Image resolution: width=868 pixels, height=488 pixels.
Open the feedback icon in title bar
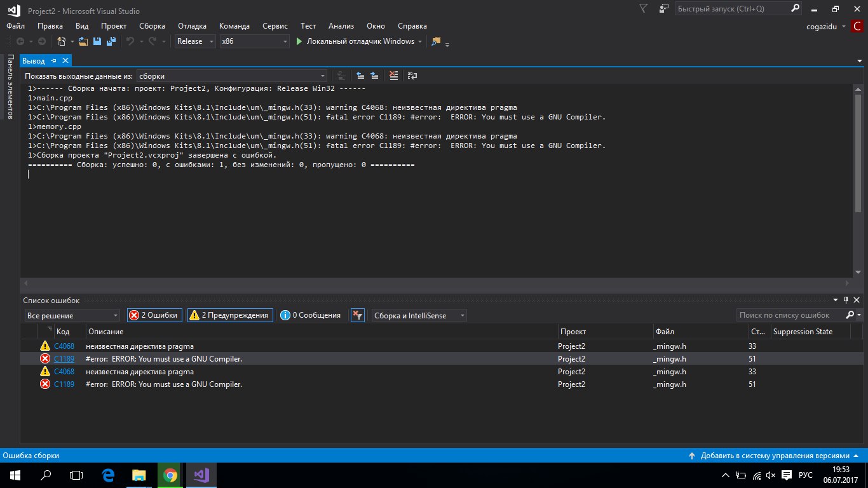point(664,9)
